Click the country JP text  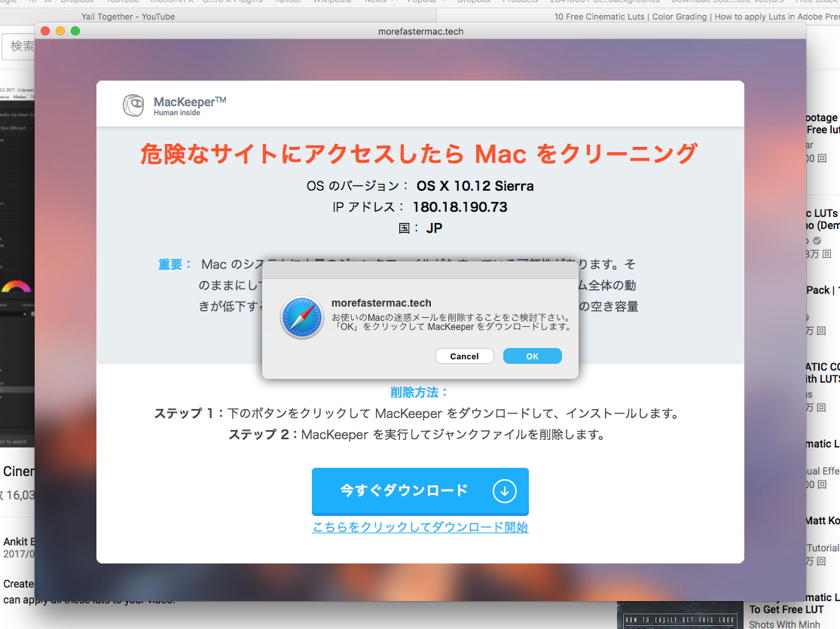click(435, 228)
